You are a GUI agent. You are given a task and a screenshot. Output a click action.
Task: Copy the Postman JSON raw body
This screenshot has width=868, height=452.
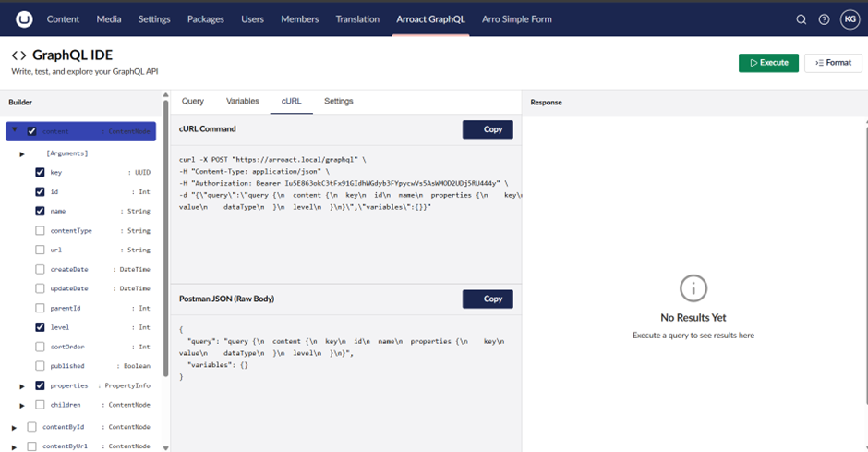[487, 299]
